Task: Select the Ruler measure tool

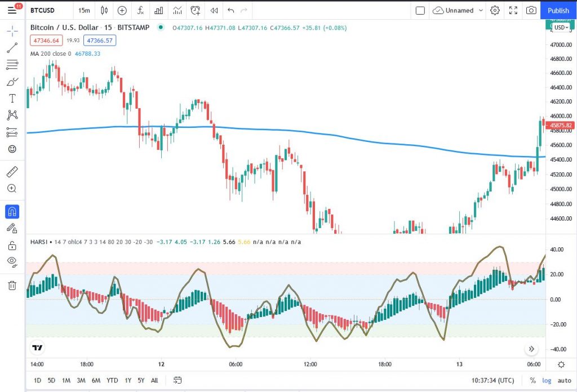Action: coord(12,172)
